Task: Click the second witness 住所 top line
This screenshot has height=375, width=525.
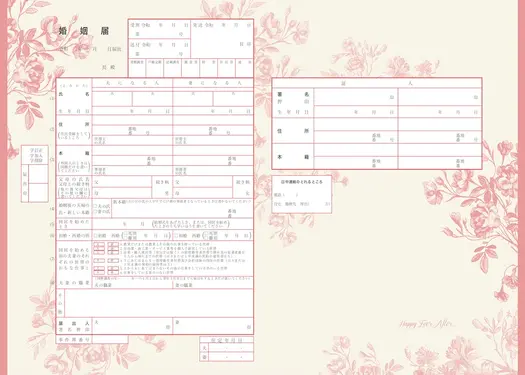Action: (440, 124)
